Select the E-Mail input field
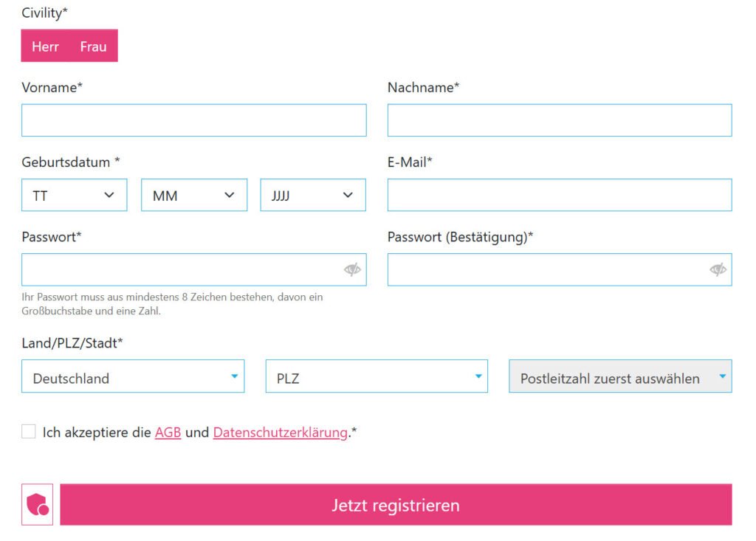Screen dimensions: 756x541 pyautogui.click(x=559, y=195)
